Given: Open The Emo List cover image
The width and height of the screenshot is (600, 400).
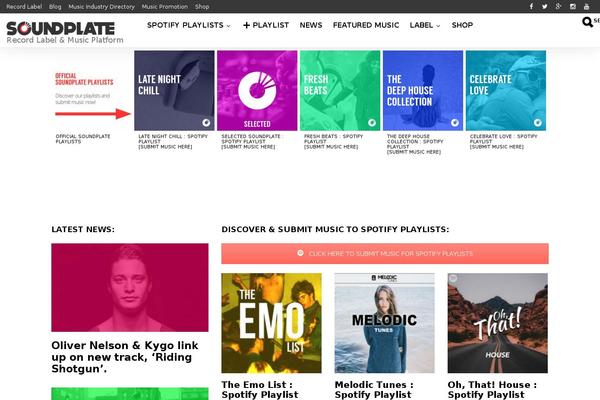Looking at the screenshot, I should pyautogui.click(x=271, y=323).
